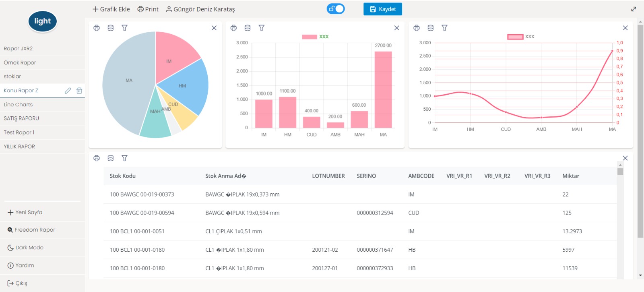Expand dashboard to fullscreen
Screen dimensions: 644x292
click(634, 9)
